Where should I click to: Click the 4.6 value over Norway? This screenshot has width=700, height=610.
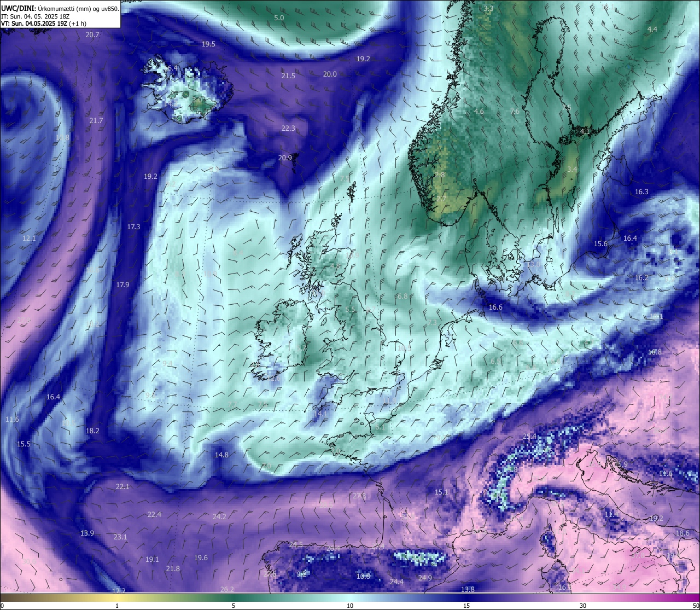[479, 111]
